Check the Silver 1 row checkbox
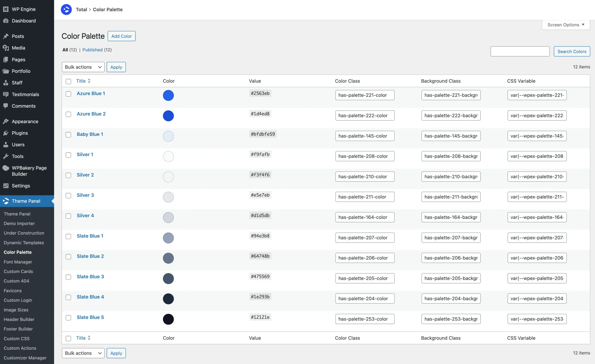The width and height of the screenshot is (595, 364). click(68, 155)
